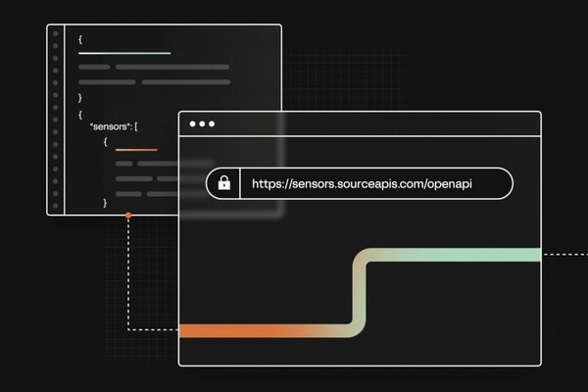This screenshot has height=392, width=588.
Task: Click the opening brace on the first code line
Action: pos(80,38)
